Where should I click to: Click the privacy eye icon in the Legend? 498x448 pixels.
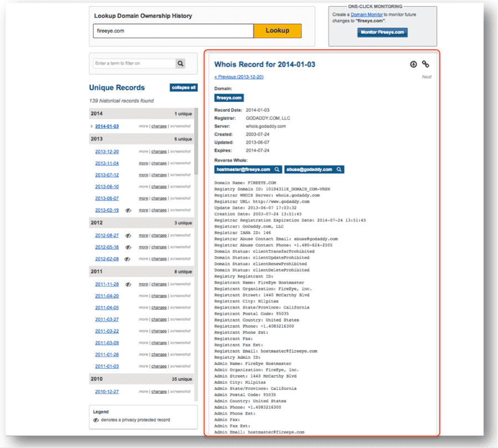[x=96, y=420]
